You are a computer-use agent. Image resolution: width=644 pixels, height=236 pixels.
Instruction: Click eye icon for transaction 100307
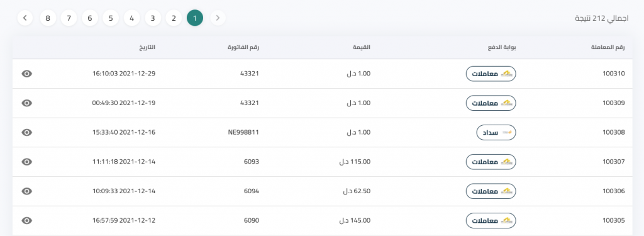(26, 162)
